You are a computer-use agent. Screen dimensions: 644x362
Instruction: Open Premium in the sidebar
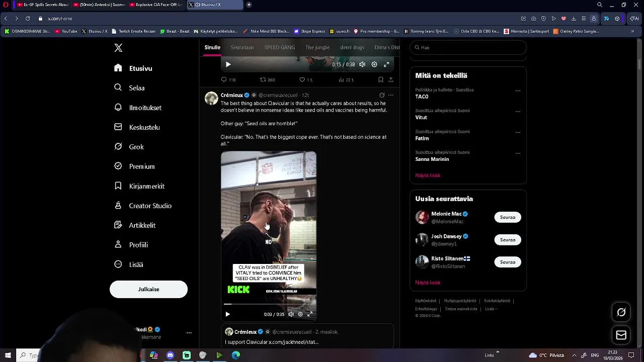tap(134, 166)
